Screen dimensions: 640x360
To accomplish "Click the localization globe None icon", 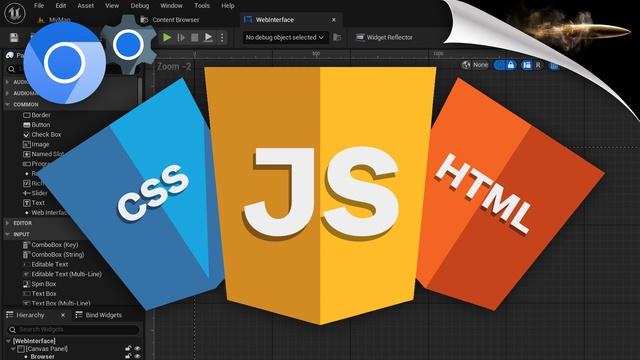I will pos(466,65).
